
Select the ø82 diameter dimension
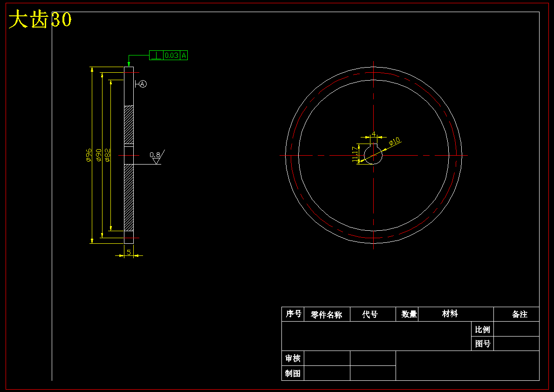point(108,155)
